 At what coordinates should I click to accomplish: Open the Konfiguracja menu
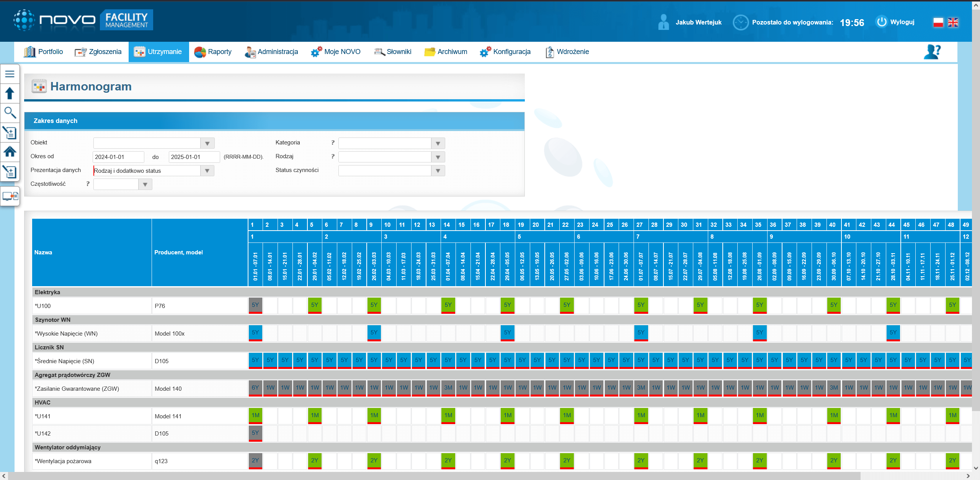tap(505, 52)
